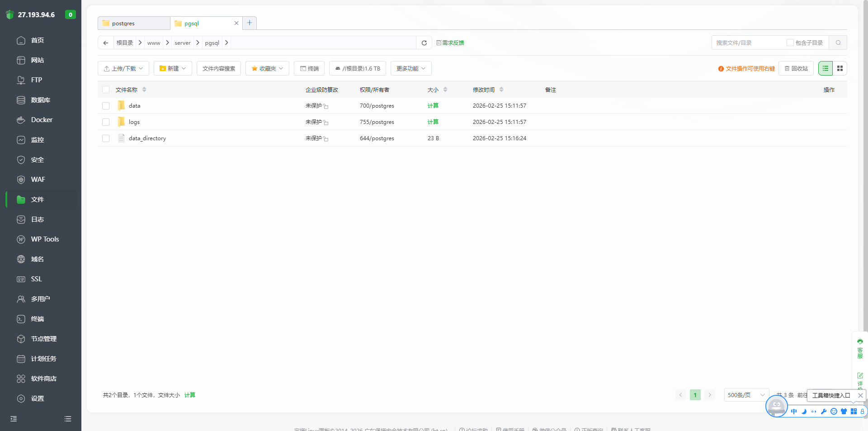Enable the 包含子目录 checkbox

pyautogui.click(x=790, y=43)
